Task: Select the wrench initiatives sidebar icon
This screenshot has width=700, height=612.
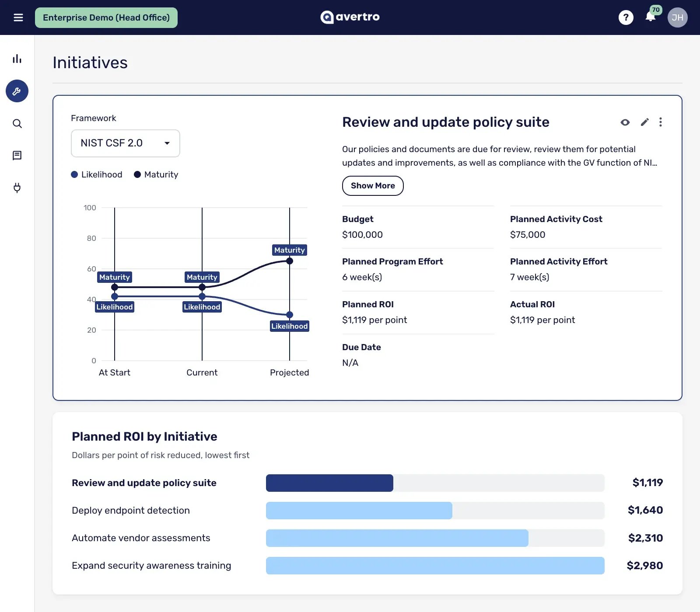Action: [x=17, y=91]
